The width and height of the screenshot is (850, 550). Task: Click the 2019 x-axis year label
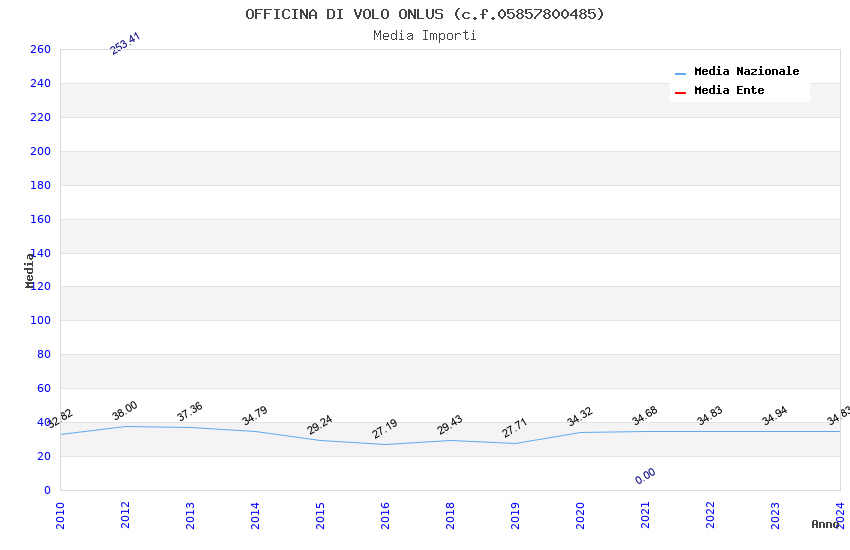tap(516, 515)
